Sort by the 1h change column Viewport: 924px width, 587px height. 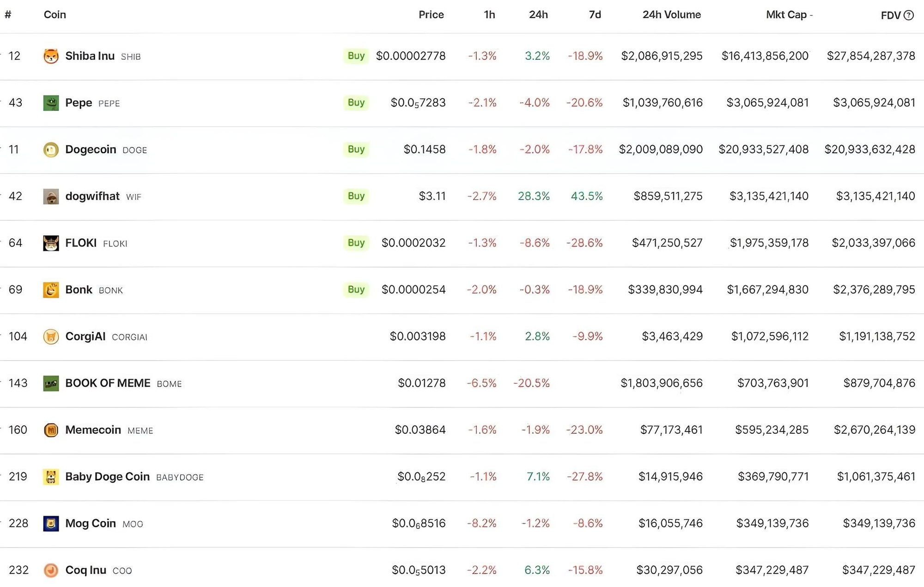pyautogui.click(x=489, y=15)
